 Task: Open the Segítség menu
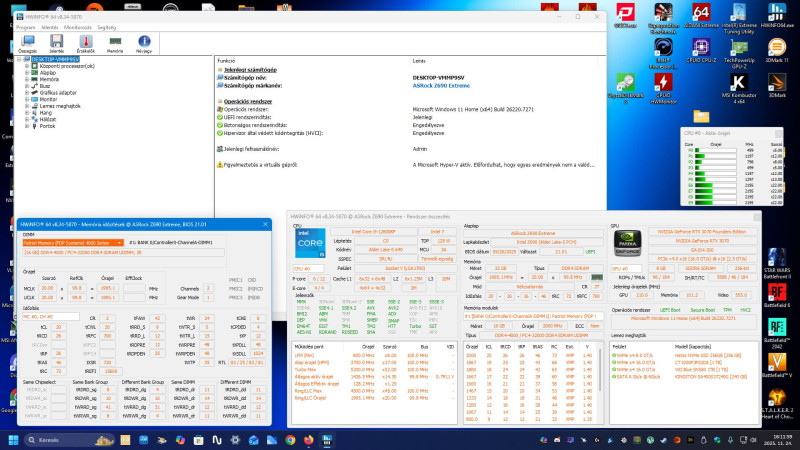tap(106, 28)
